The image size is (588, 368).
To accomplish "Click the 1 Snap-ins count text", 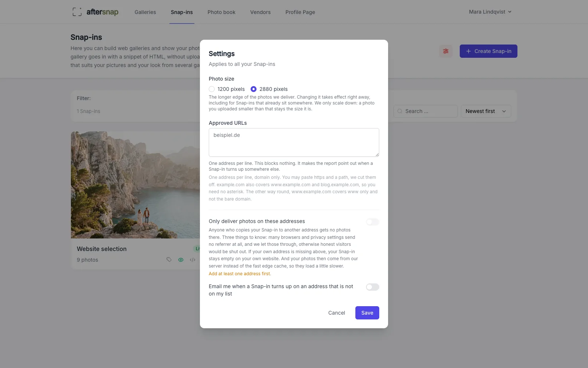I will click(x=89, y=111).
